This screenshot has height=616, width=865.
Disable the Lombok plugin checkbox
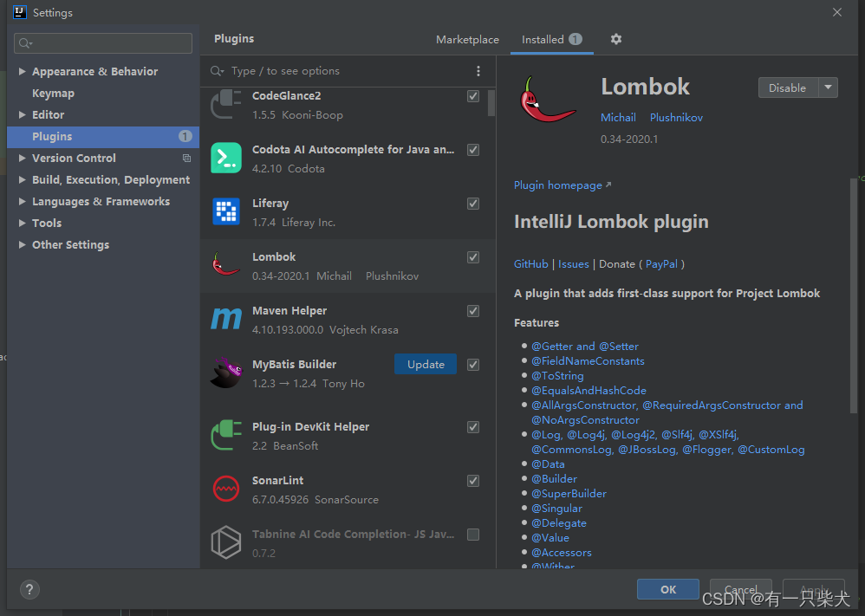tap(473, 257)
